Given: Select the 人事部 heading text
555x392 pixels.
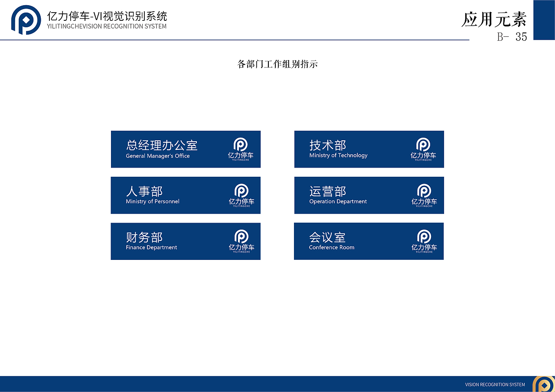Looking at the screenshot, I should tap(144, 191).
